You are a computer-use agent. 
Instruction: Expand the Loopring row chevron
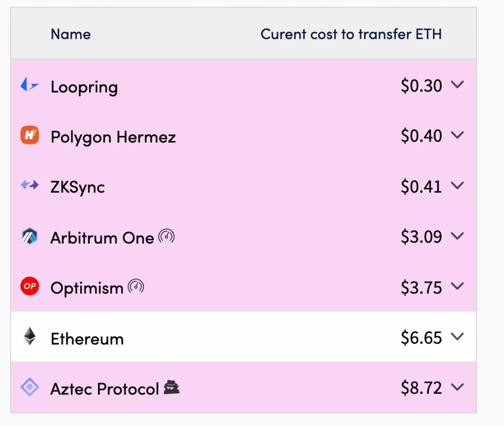[457, 84]
